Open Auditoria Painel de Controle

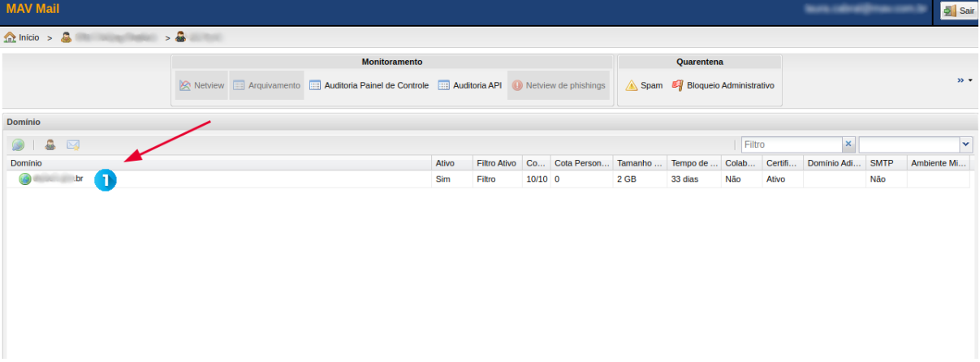point(369,85)
